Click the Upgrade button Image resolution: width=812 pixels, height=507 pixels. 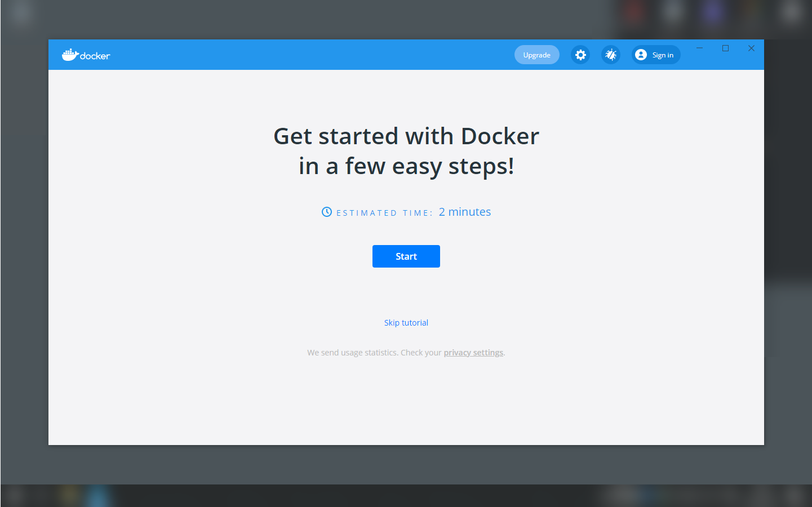click(x=536, y=55)
